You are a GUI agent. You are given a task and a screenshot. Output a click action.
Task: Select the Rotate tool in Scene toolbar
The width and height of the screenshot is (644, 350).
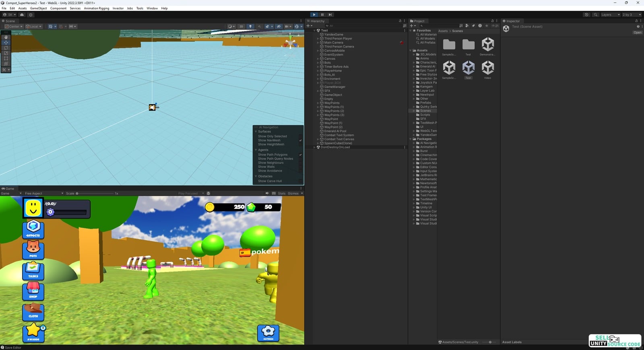click(6, 48)
